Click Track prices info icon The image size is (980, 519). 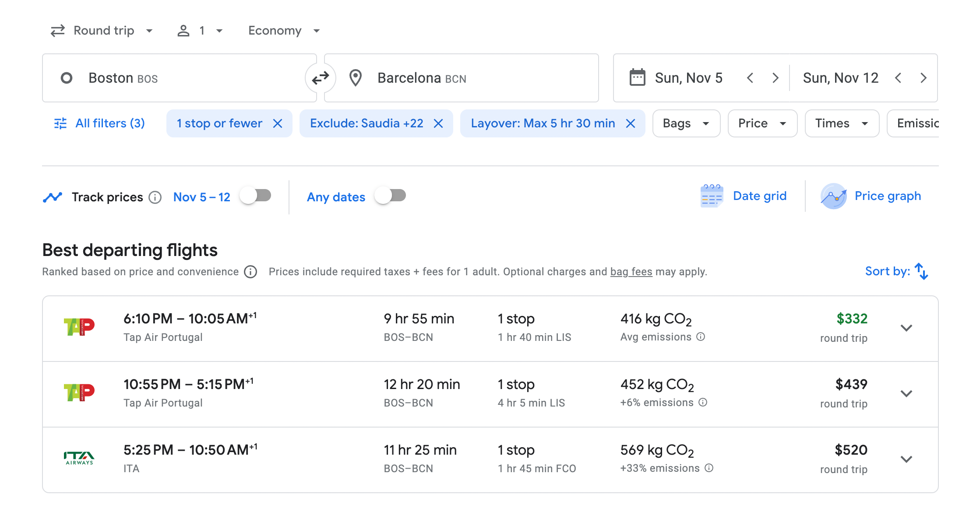coord(155,197)
